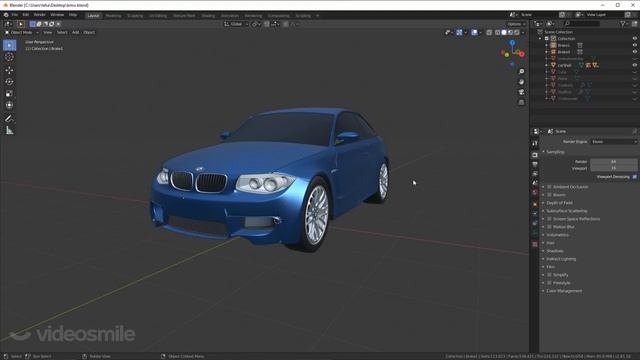Viewport: 640px width, 360px height.
Task: Click the outliner search field
Action: point(582,24)
